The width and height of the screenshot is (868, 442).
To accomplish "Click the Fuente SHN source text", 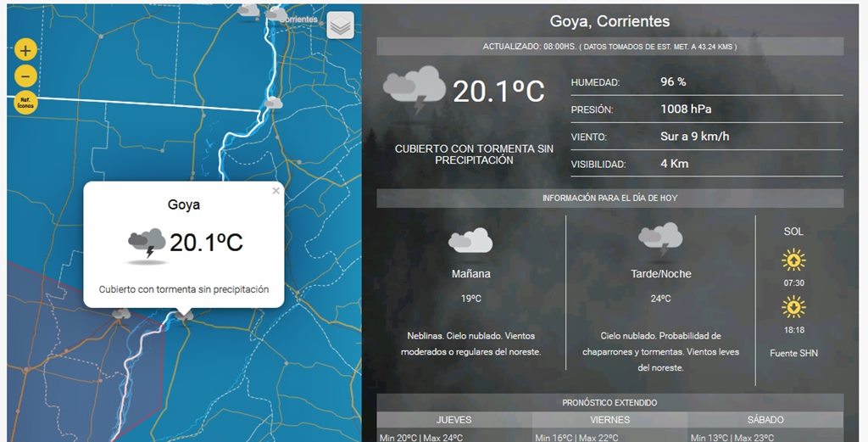I will (x=793, y=353).
